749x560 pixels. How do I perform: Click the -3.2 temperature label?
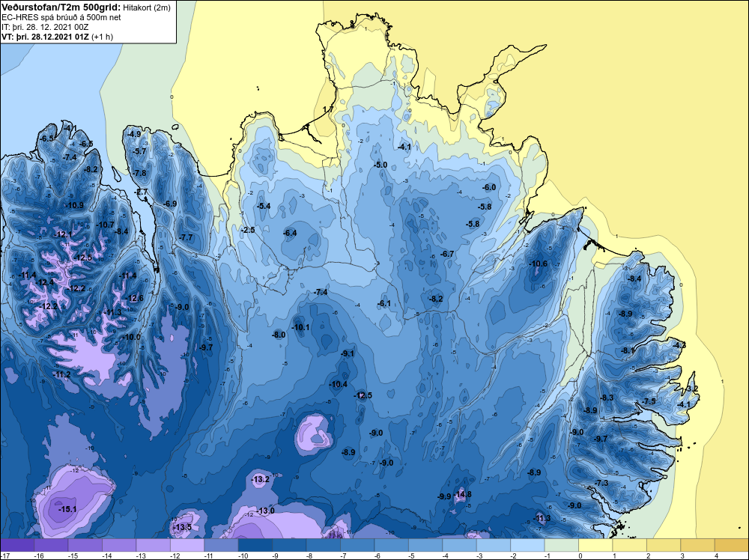coord(691,389)
